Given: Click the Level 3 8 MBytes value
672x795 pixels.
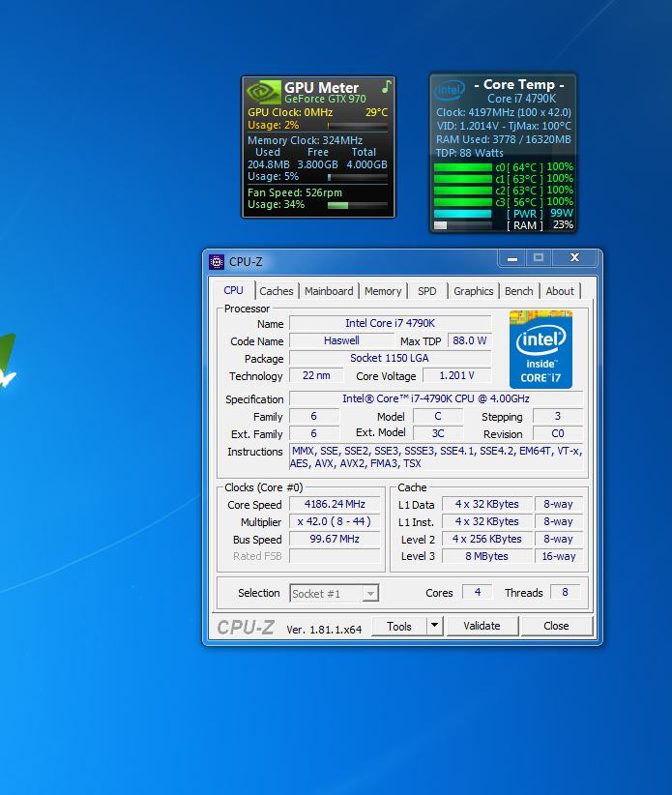Looking at the screenshot, I should (x=487, y=556).
